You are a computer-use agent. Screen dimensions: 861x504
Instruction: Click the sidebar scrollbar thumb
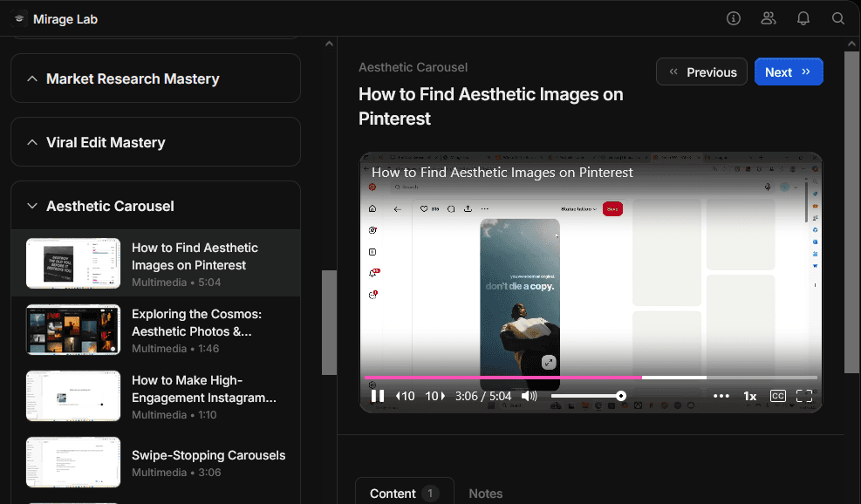pos(329,323)
